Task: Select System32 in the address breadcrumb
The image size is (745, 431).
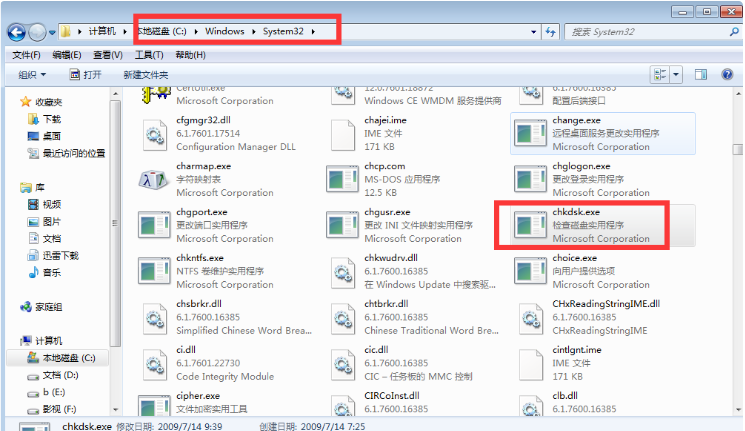Action: pyautogui.click(x=283, y=31)
